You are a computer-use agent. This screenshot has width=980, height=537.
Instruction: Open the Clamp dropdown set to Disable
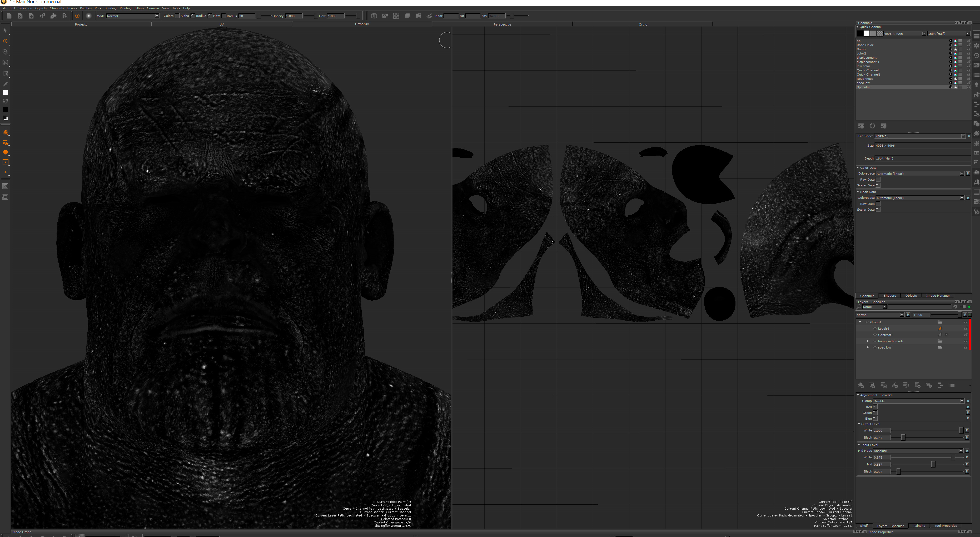coord(918,401)
